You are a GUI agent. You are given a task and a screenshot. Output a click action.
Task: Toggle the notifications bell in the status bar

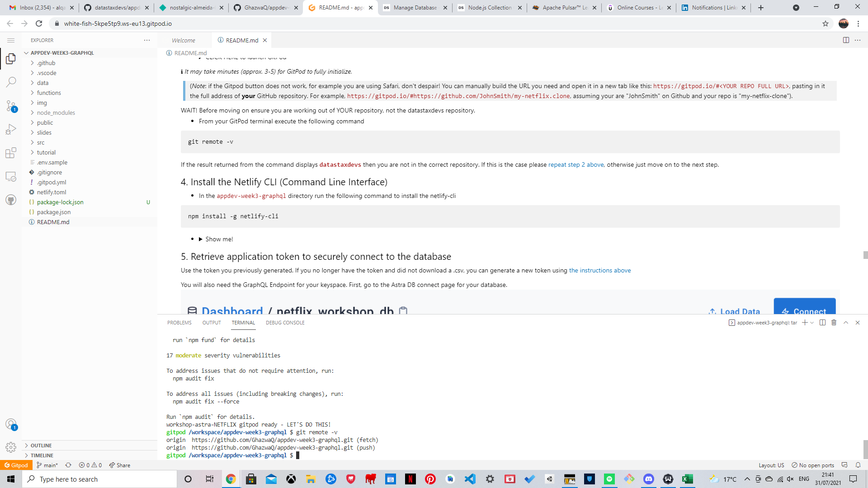point(858,465)
